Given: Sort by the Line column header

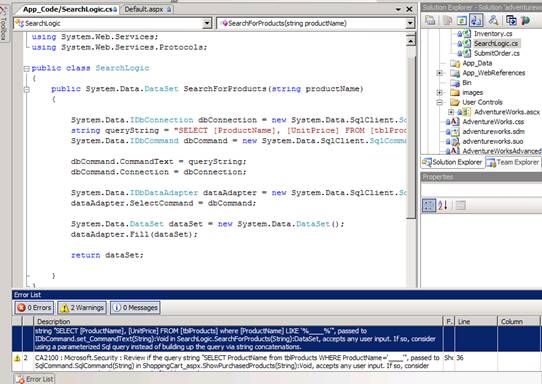Looking at the screenshot, I should click(x=476, y=321).
